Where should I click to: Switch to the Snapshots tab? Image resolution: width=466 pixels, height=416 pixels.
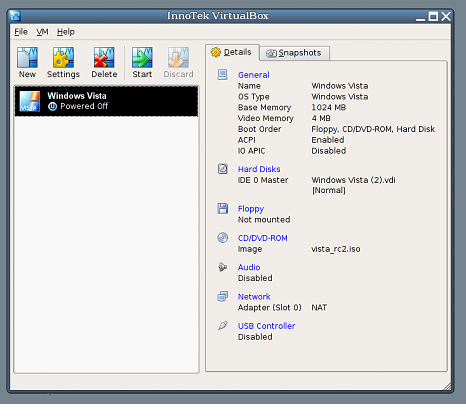click(x=295, y=53)
